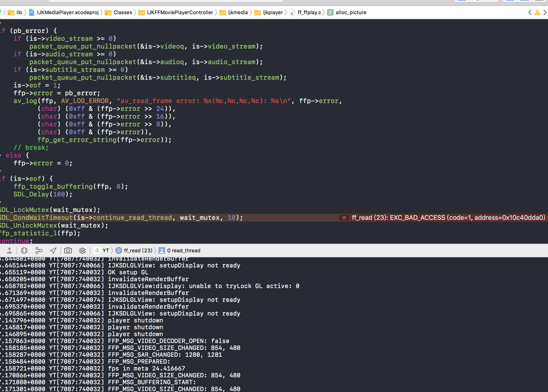The height and width of the screenshot is (392, 548).
Task: Go to previous issue with left arrow
Action: pos(530,12)
